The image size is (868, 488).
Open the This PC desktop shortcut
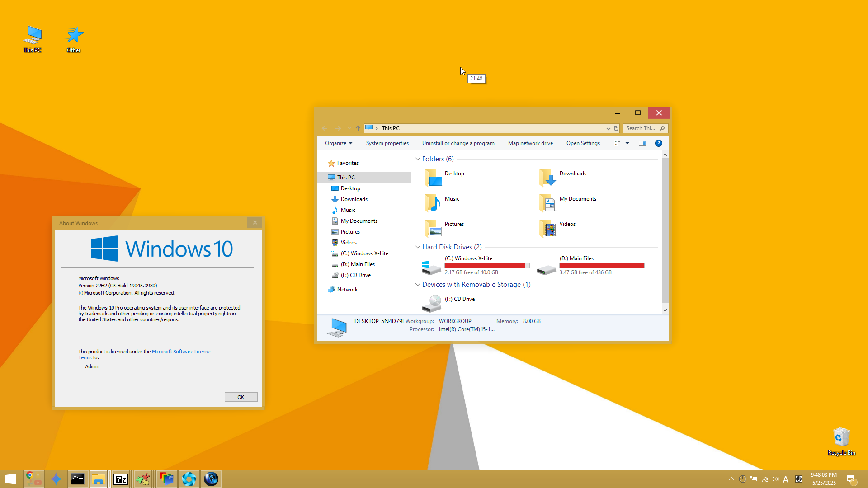(x=33, y=39)
